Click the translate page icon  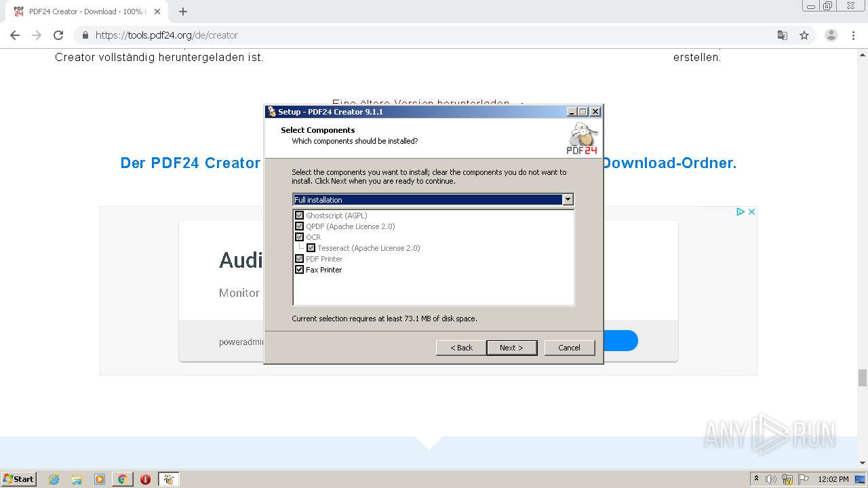(783, 35)
